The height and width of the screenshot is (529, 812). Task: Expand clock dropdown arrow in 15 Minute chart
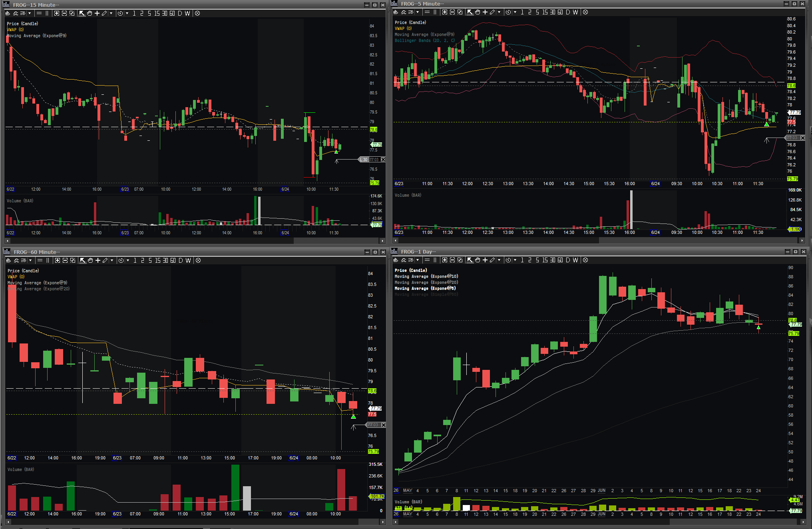pyautogui.click(x=127, y=13)
